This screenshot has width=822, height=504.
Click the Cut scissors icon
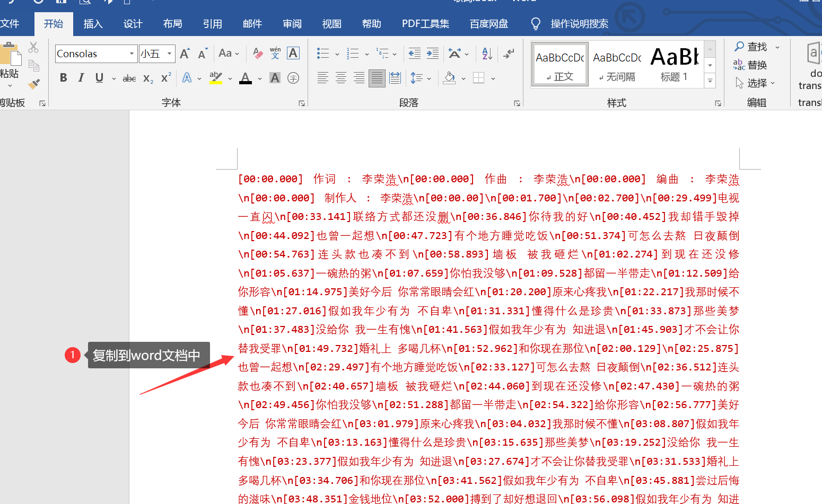tap(33, 48)
